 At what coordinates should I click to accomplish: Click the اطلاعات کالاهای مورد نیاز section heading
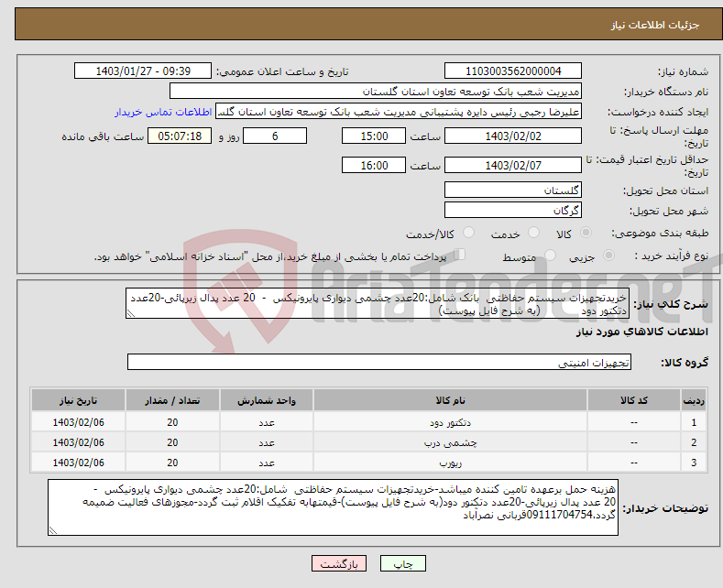pyautogui.click(x=641, y=332)
